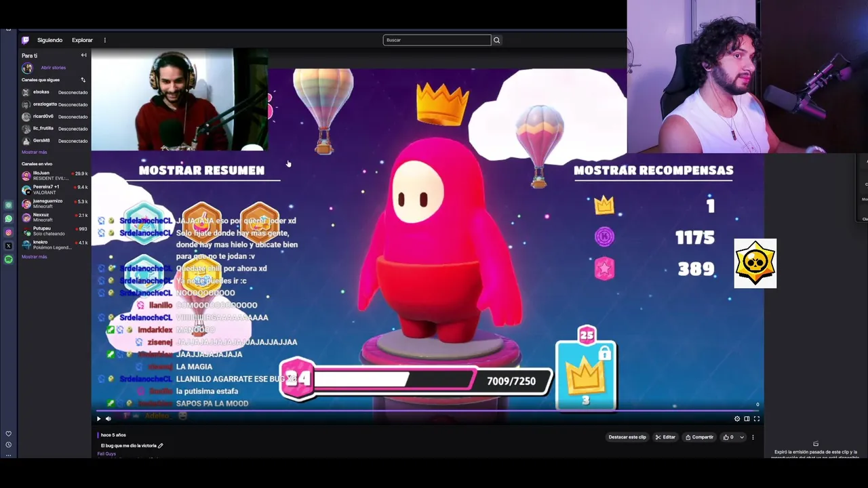
Task: Click the heart icon in browser sidebar
Action: click(8, 434)
